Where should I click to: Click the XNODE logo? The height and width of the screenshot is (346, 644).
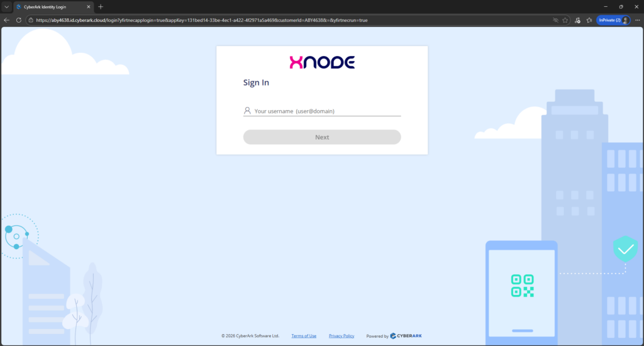point(322,62)
